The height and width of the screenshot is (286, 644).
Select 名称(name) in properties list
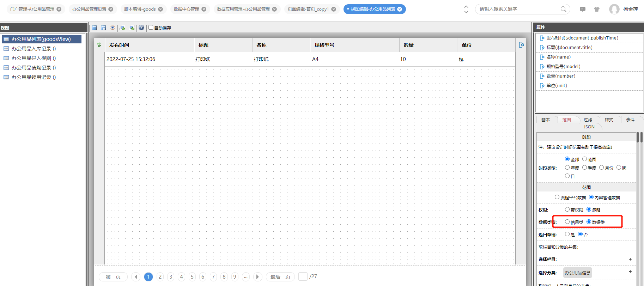click(589, 57)
